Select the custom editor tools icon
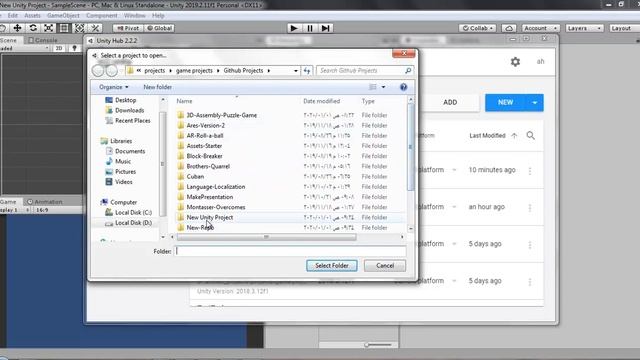The width and height of the screenshot is (640, 360). point(95,28)
